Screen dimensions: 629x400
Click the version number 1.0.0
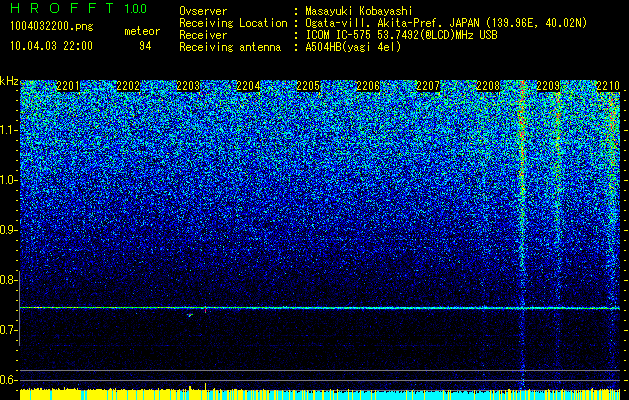[x=135, y=8]
